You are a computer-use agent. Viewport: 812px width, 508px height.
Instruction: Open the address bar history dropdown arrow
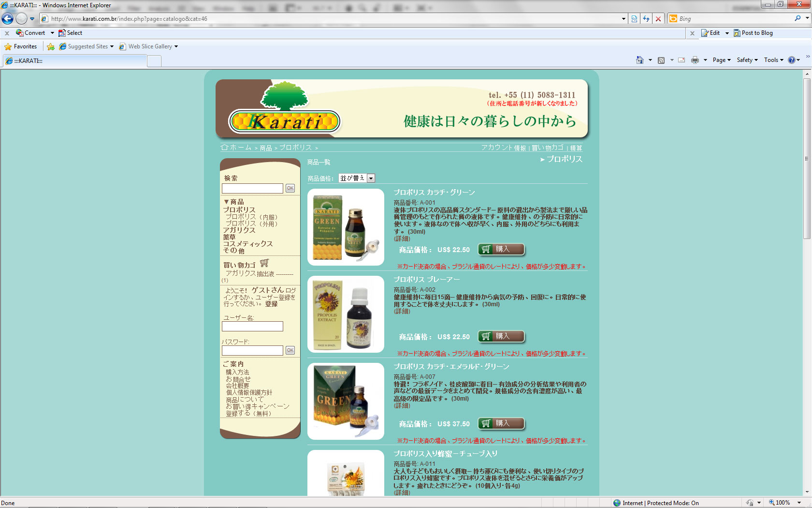click(x=623, y=19)
